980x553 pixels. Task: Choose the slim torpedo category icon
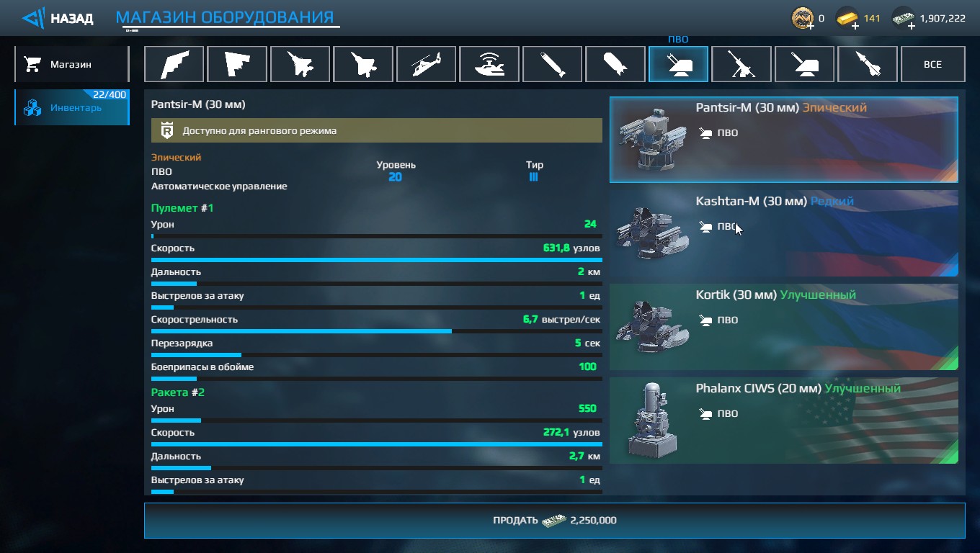[x=552, y=64]
